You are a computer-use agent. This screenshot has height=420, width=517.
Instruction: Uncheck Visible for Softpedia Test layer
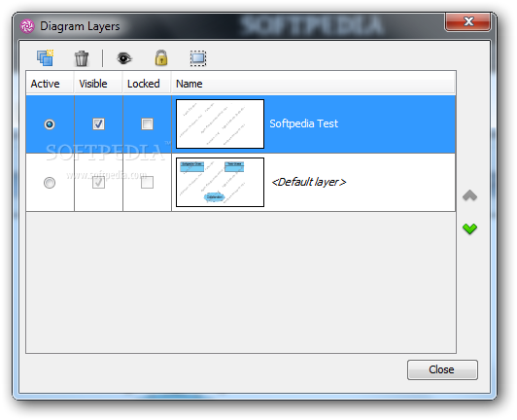tap(98, 124)
